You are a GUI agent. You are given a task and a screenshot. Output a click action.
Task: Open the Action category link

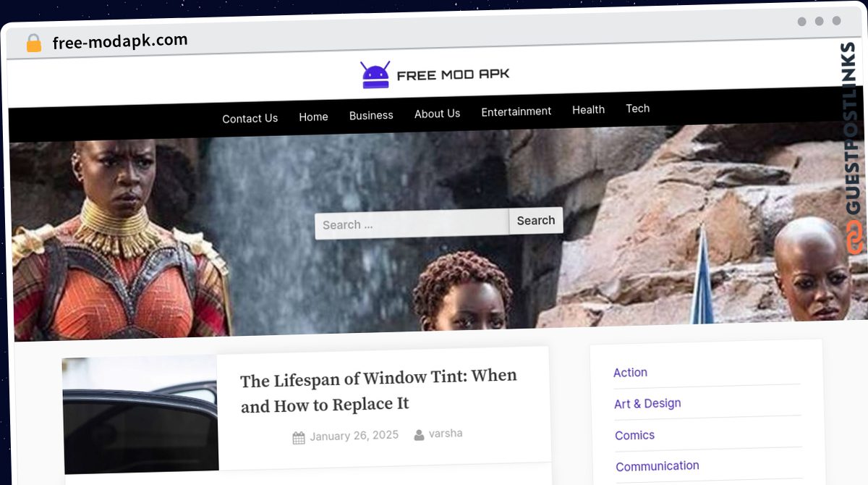630,372
